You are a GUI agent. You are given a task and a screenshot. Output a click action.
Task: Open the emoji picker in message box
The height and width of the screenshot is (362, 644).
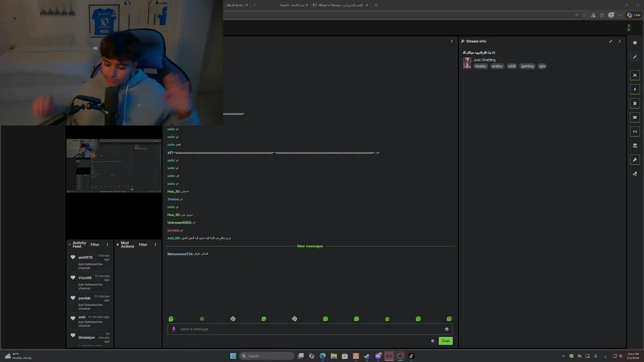(446, 329)
